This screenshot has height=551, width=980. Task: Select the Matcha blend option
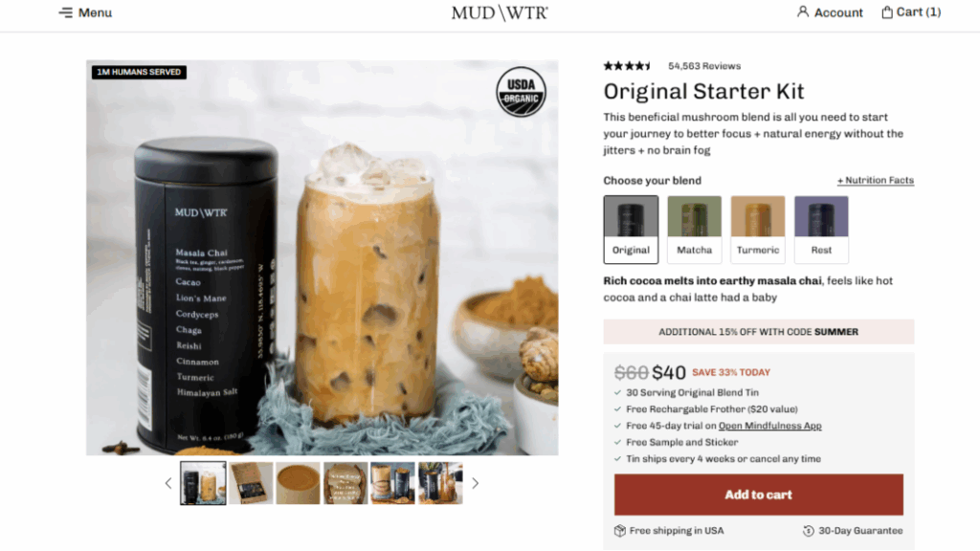(x=695, y=230)
